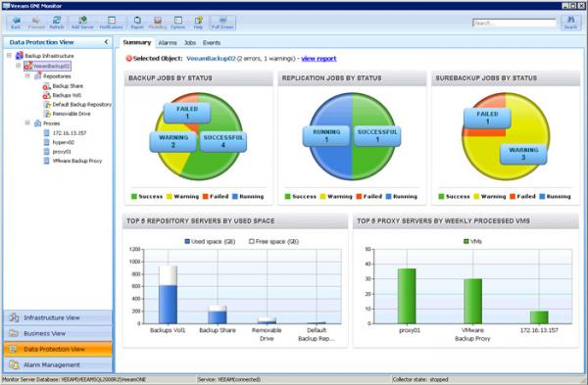Open Alarm Management pane
588x385 pixels.
pos(58,364)
